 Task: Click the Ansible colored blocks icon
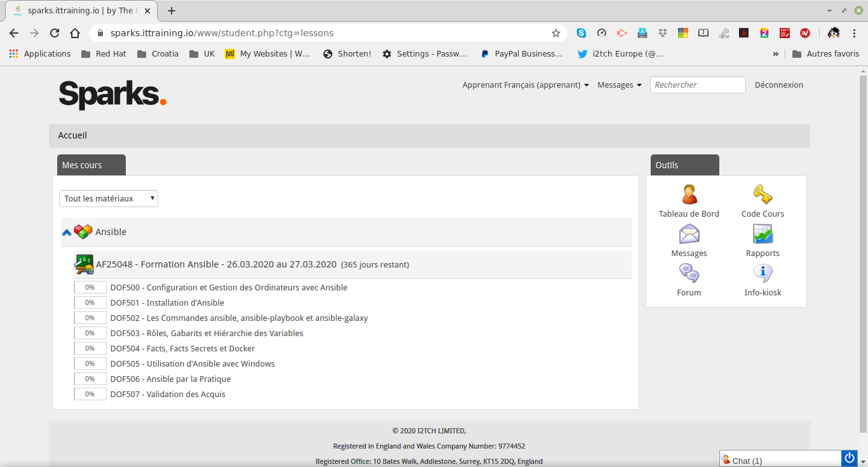[83, 232]
